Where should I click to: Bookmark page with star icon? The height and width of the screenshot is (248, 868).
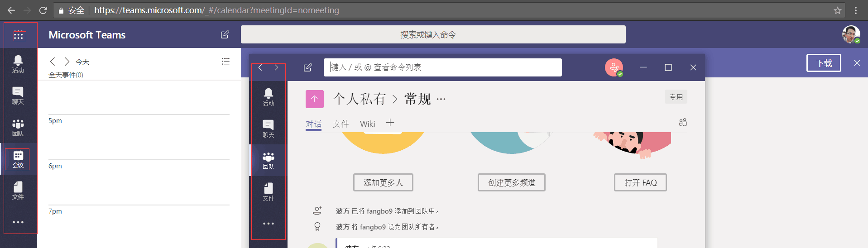coord(838,10)
